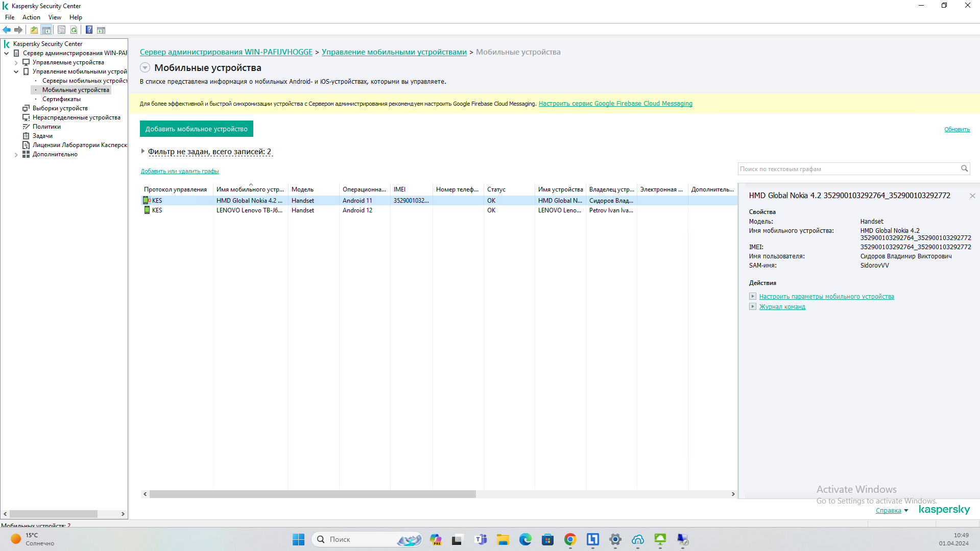The height and width of the screenshot is (551, 980).
Task: Open the Properties toolbar icon
Action: click(61, 30)
